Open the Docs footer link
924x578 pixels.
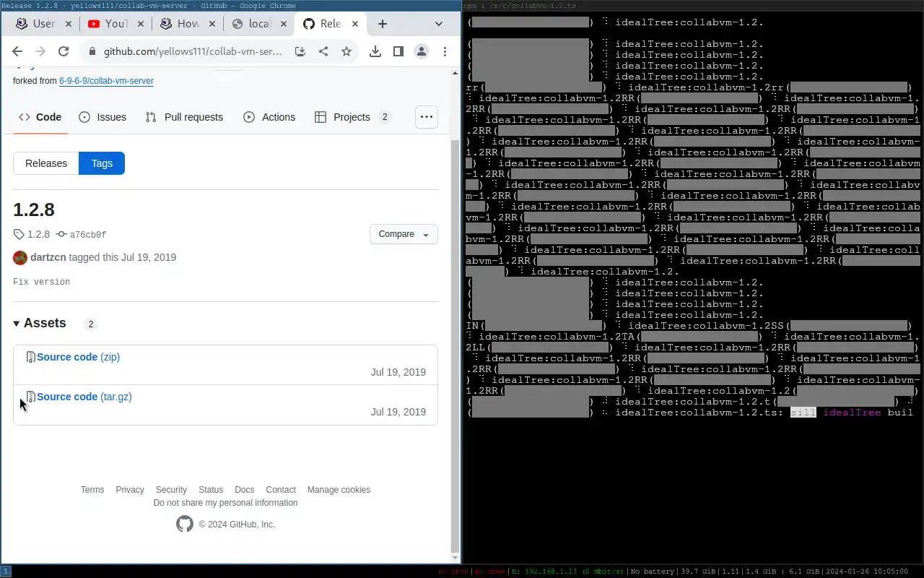point(245,490)
